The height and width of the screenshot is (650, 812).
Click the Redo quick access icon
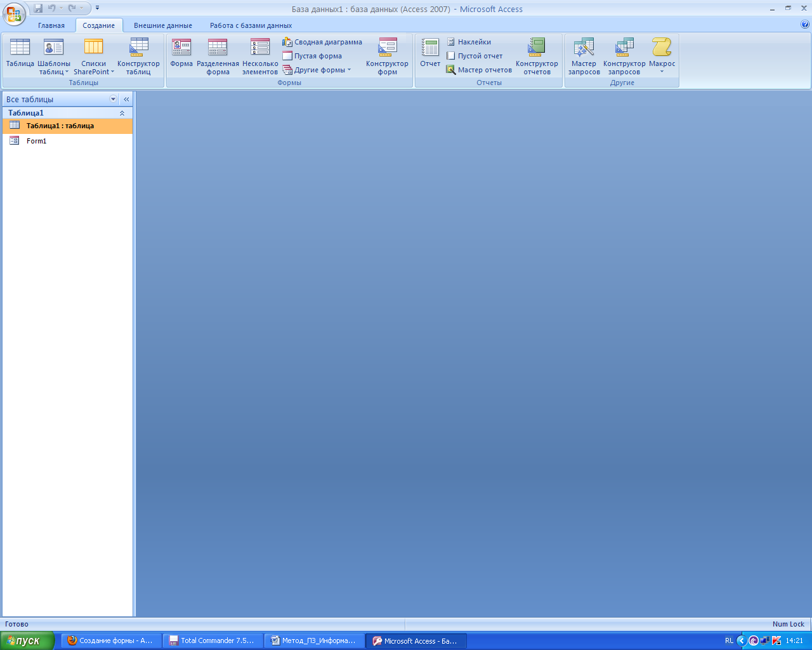(72, 8)
